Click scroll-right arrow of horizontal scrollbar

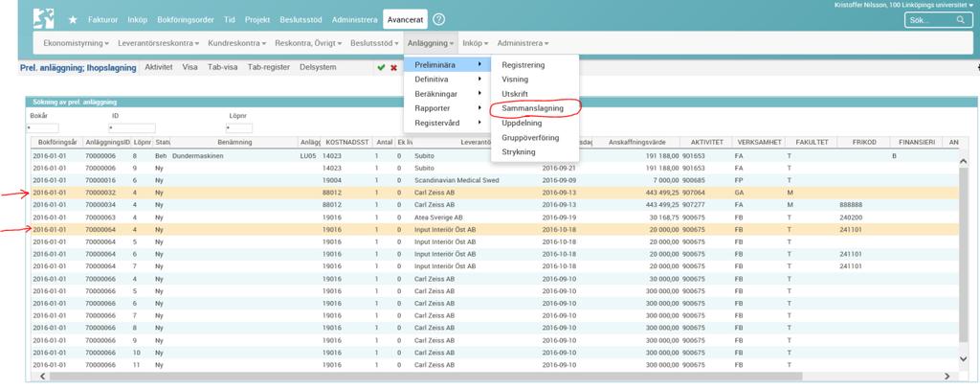pyautogui.click(x=947, y=377)
